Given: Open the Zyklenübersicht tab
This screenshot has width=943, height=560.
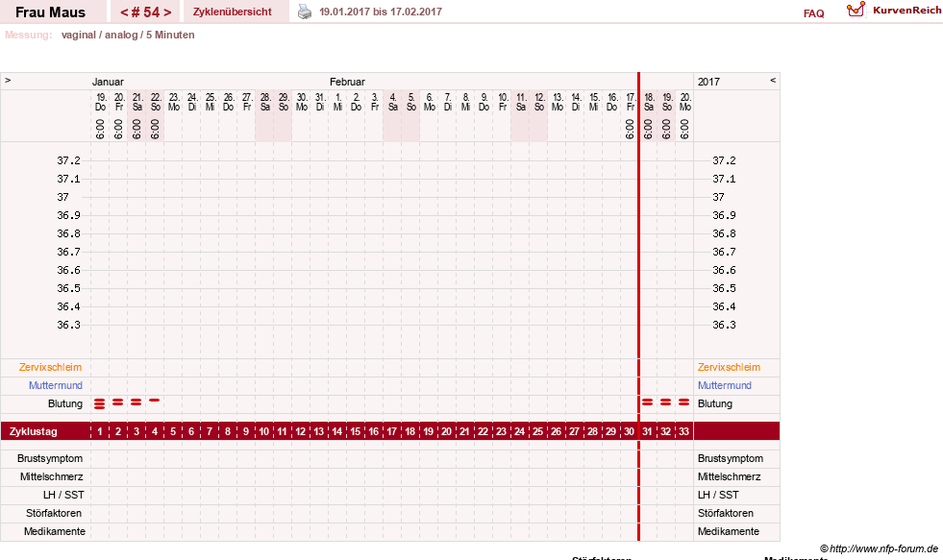Looking at the screenshot, I should click(x=232, y=12).
